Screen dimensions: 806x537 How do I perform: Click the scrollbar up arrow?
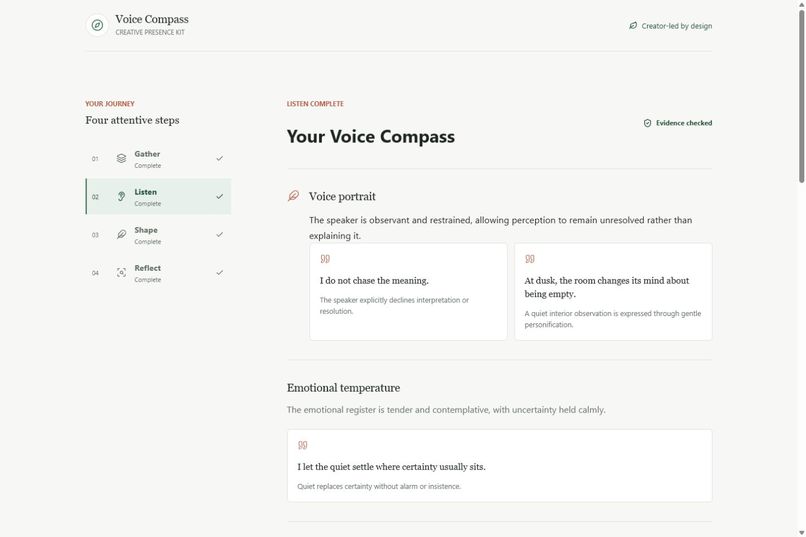[801, 4]
